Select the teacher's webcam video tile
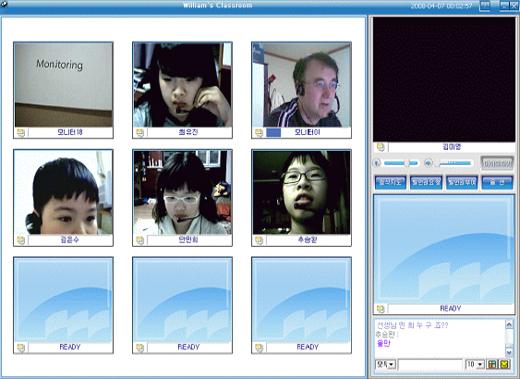520x379 pixels. [301, 85]
